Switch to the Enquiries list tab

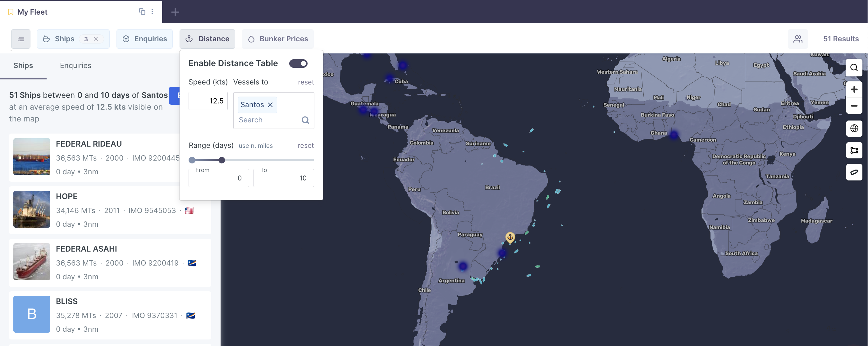coord(75,66)
